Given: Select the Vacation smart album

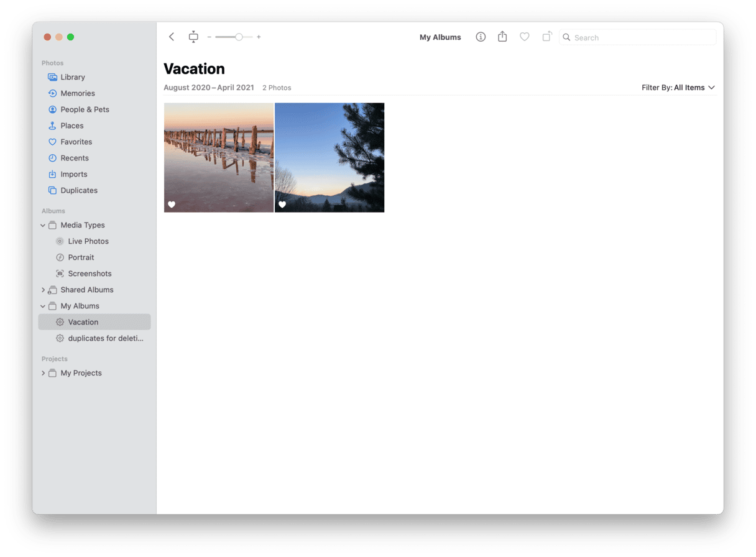Looking at the screenshot, I should pyautogui.click(x=94, y=322).
